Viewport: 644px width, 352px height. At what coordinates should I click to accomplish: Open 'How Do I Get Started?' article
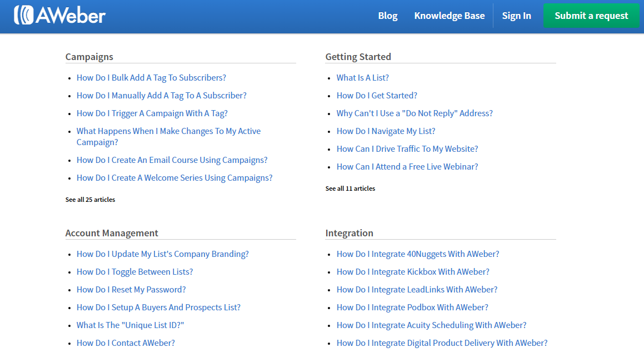[x=377, y=96]
